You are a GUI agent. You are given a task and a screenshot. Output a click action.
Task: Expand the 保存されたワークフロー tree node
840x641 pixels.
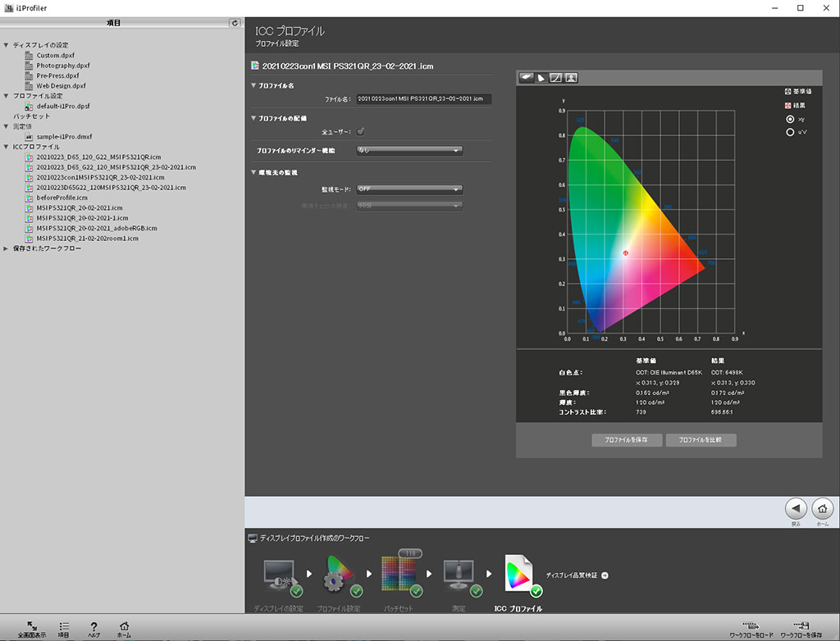pos(7,248)
